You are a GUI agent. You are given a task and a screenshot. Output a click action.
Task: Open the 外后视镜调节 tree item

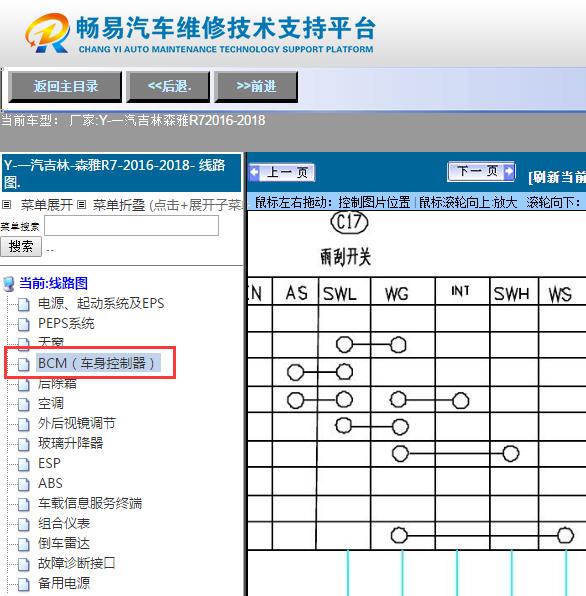tap(76, 423)
